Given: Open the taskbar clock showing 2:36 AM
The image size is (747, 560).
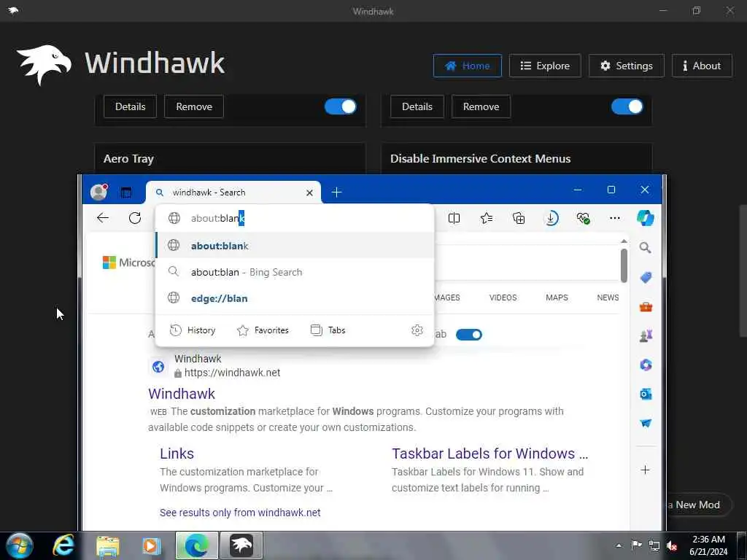Looking at the screenshot, I should [x=708, y=545].
